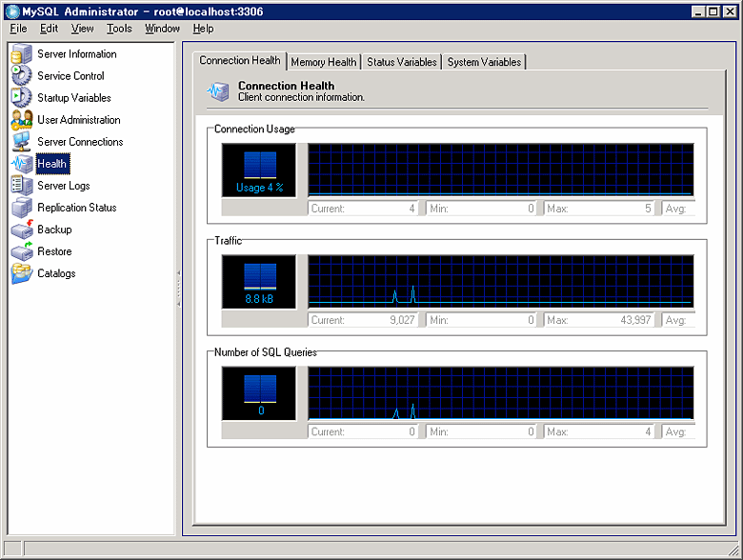Click the window resize grip corner
Screen dimensions: 743x560
(733, 550)
